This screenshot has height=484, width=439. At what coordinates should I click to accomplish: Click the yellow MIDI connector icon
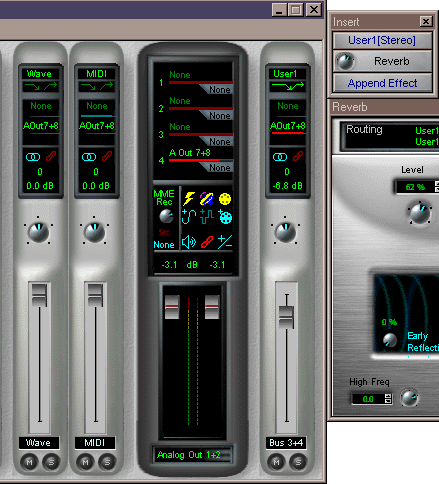coord(225,199)
